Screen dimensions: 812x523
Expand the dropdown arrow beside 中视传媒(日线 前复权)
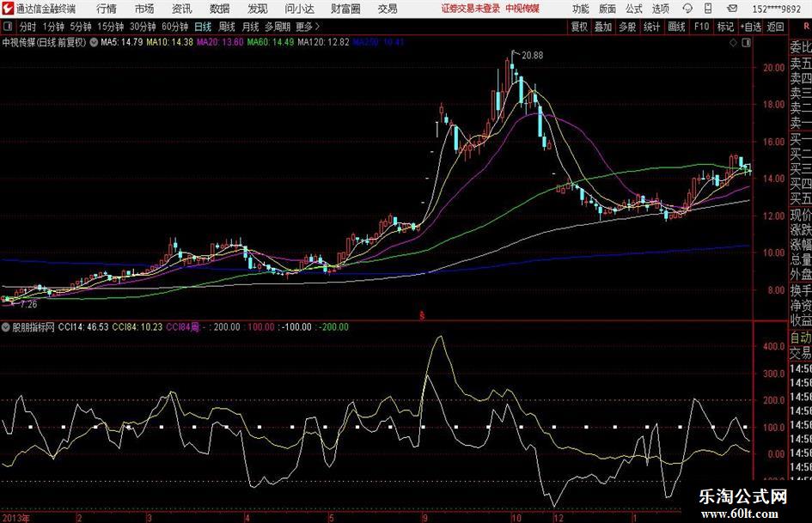[94, 42]
